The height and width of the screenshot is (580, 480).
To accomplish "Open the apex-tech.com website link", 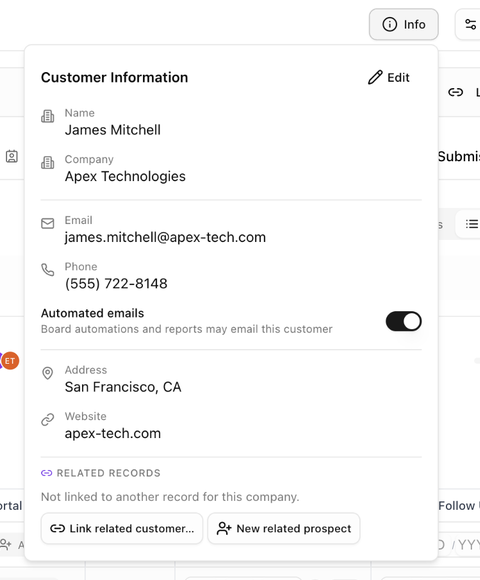I will tap(113, 433).
